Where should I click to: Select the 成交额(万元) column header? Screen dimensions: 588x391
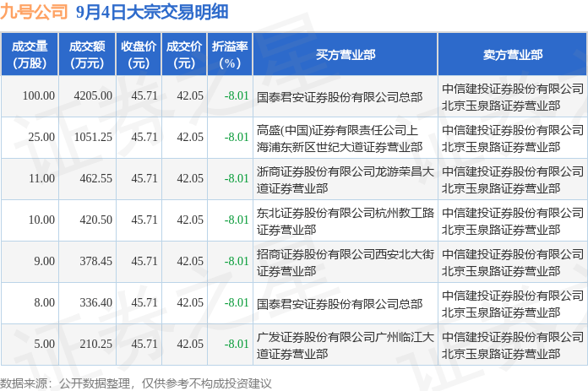tap(87, 54)
